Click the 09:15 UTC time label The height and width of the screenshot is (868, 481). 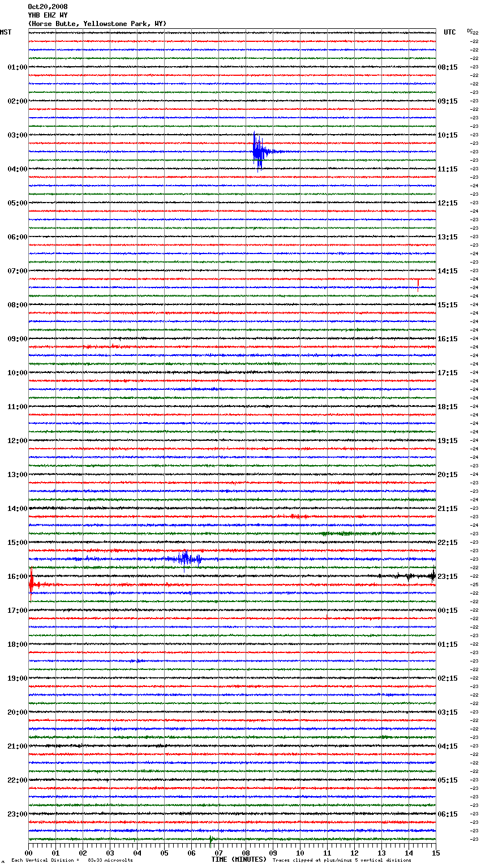tap(448, 101)
